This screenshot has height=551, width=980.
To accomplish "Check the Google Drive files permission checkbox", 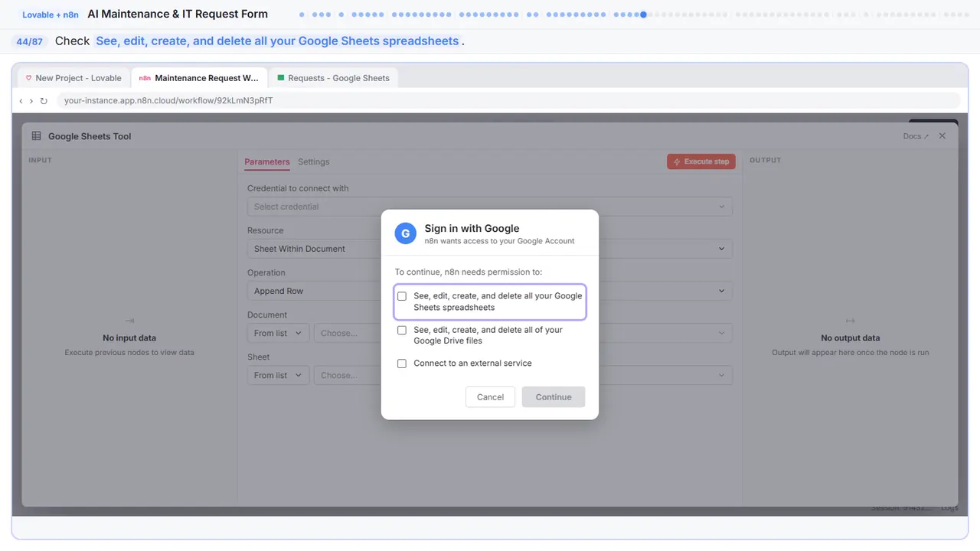I will click(402, 331).
